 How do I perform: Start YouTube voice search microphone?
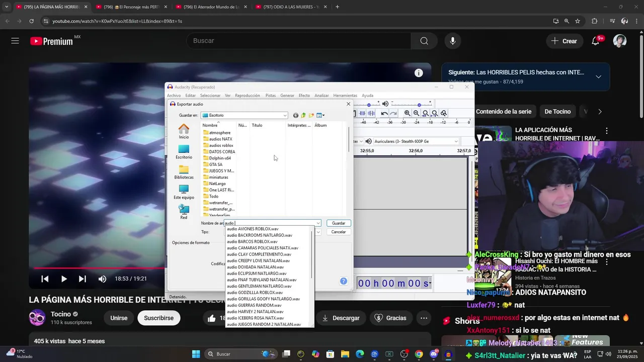[453, 41]
